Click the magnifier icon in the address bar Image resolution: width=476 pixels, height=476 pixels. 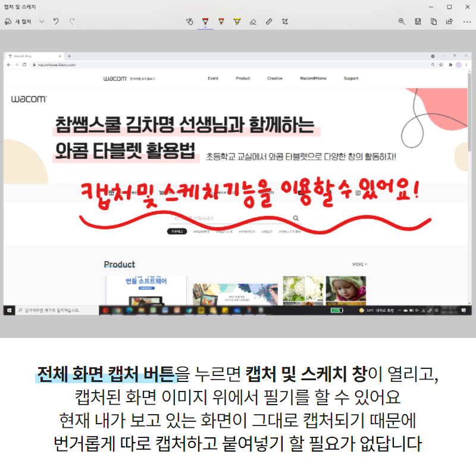pyautogui.click(x=433, y=65)
